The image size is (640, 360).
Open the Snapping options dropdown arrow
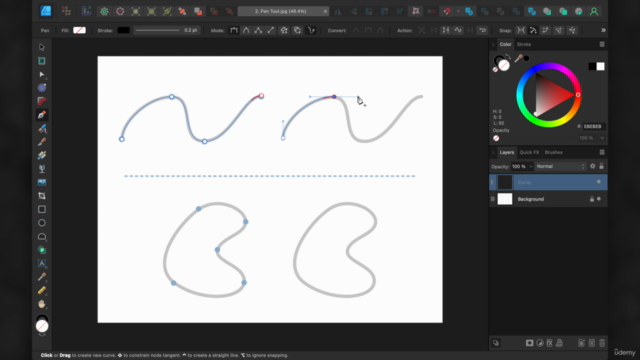click(458, 11)
